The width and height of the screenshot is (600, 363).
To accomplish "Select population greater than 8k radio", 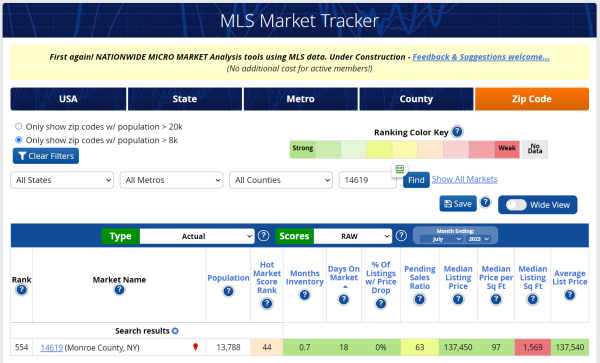I will (18, 140).
